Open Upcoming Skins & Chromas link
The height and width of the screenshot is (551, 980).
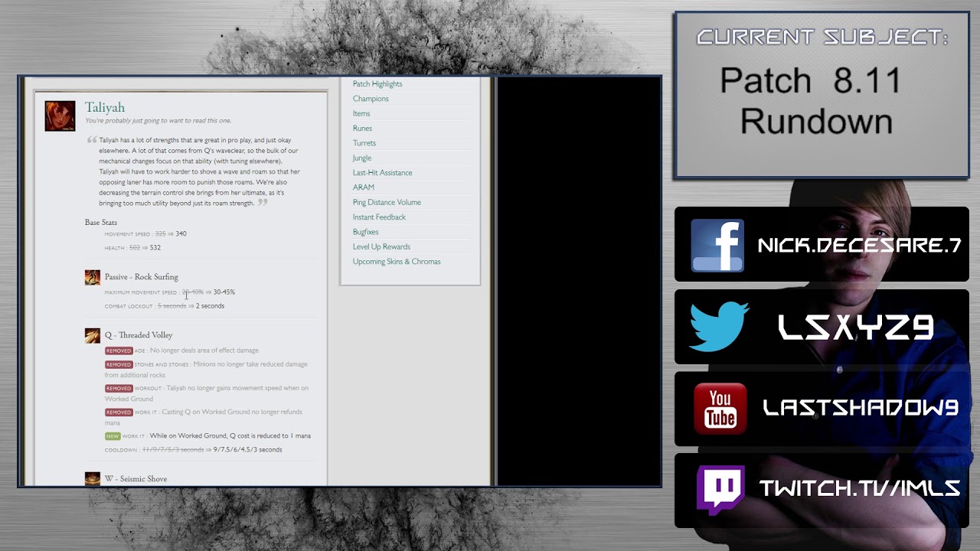click(x=397, y=262)
